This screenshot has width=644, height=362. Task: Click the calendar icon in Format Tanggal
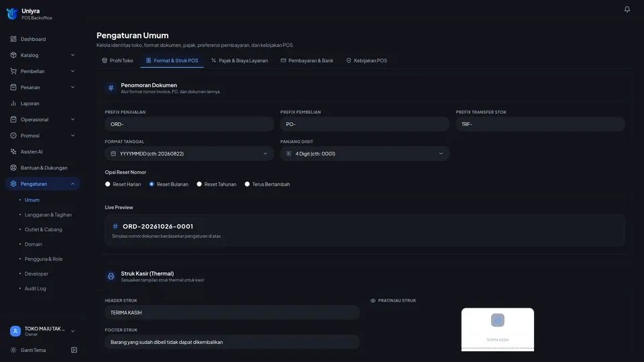(113, 154)
